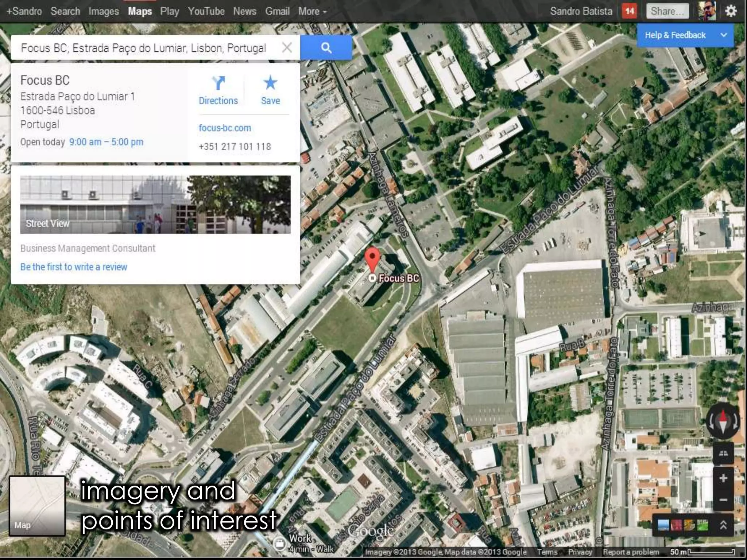Click the Sandro Batista account name
747x560 pixels.
click(581, 11)
